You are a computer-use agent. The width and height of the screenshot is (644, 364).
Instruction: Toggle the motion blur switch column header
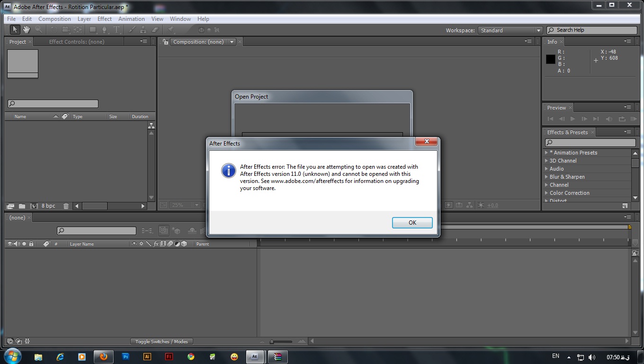coord(170,244)
